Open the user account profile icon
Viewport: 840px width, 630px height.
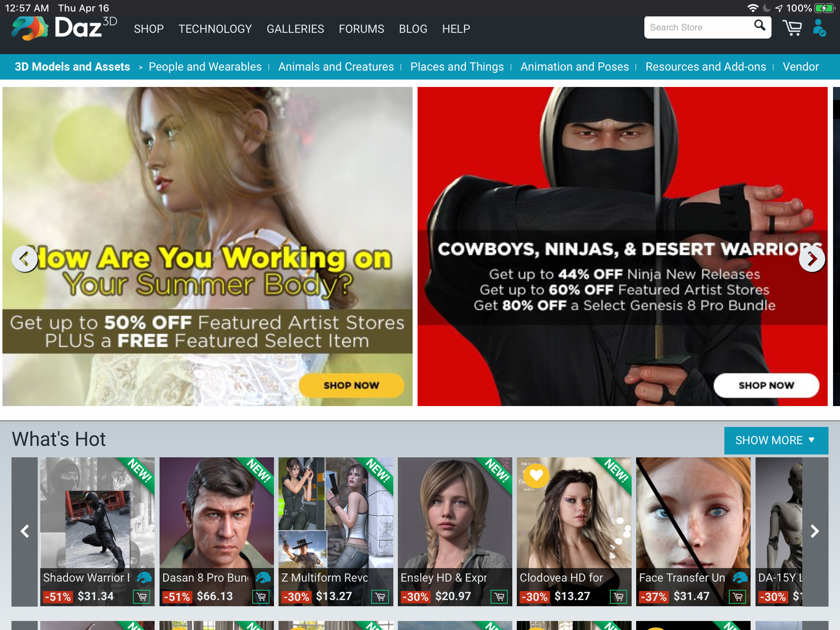(819, 28)
